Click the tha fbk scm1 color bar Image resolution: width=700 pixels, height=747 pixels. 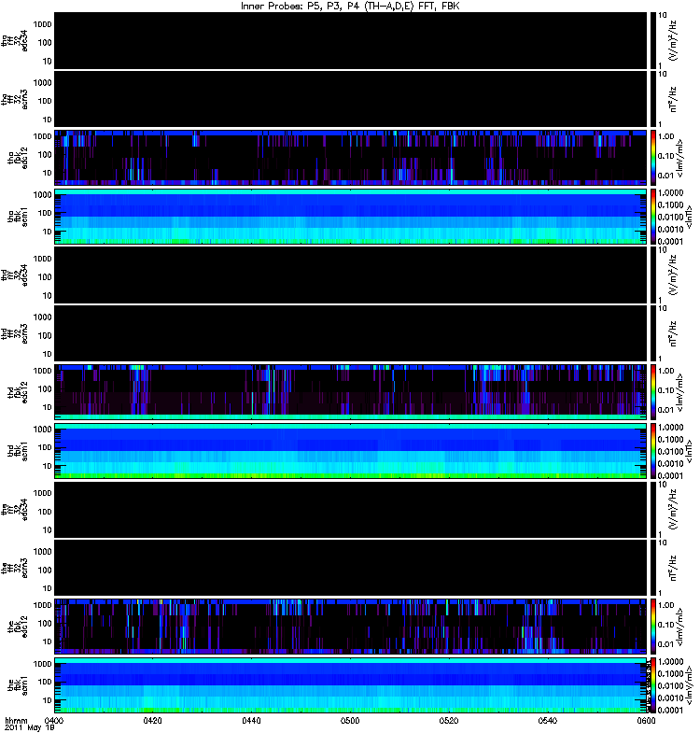[652, 217]
